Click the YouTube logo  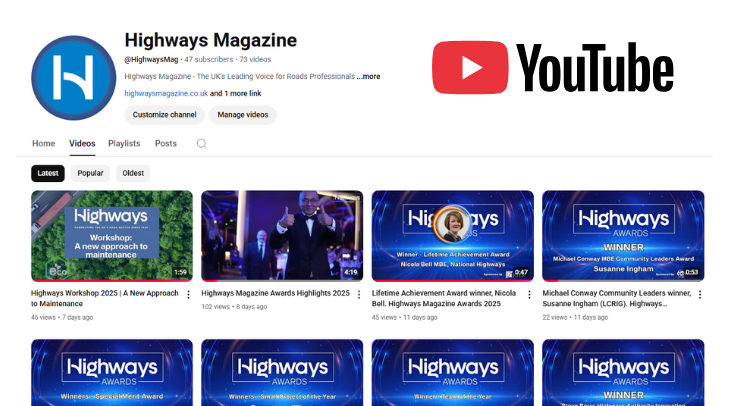click(x=552, y=67)
